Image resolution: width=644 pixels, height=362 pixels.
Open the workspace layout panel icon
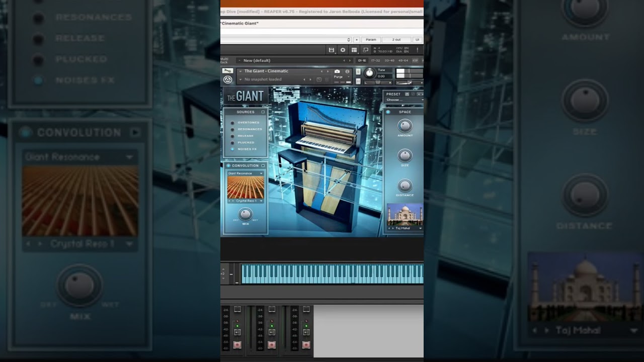coord(354,50)
